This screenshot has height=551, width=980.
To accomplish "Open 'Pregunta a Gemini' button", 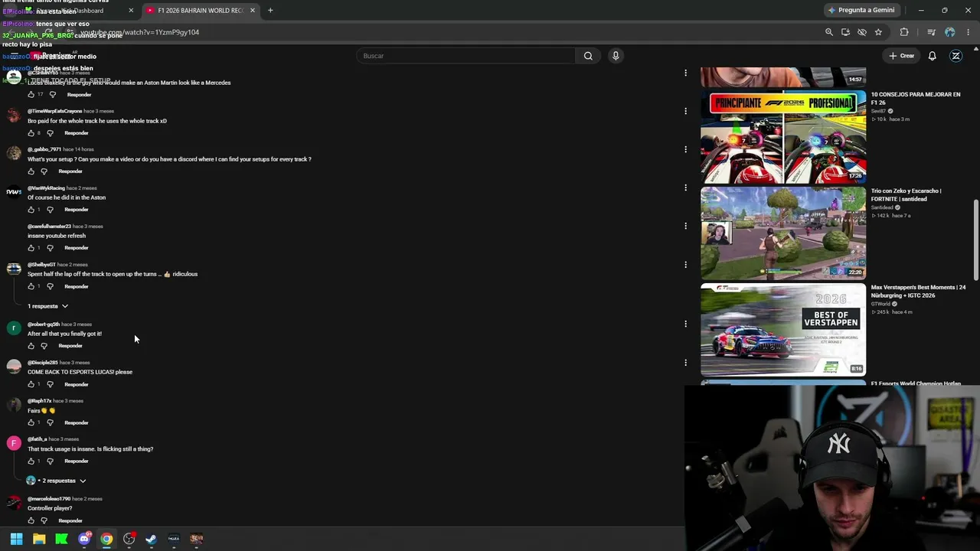I will pos(861,11).
